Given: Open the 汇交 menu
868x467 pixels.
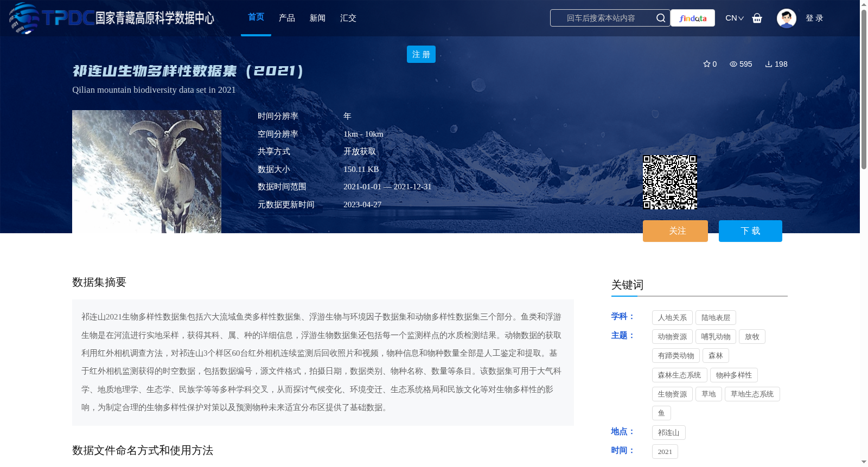Looking at the screenshot, I should [x=348, y=18].
